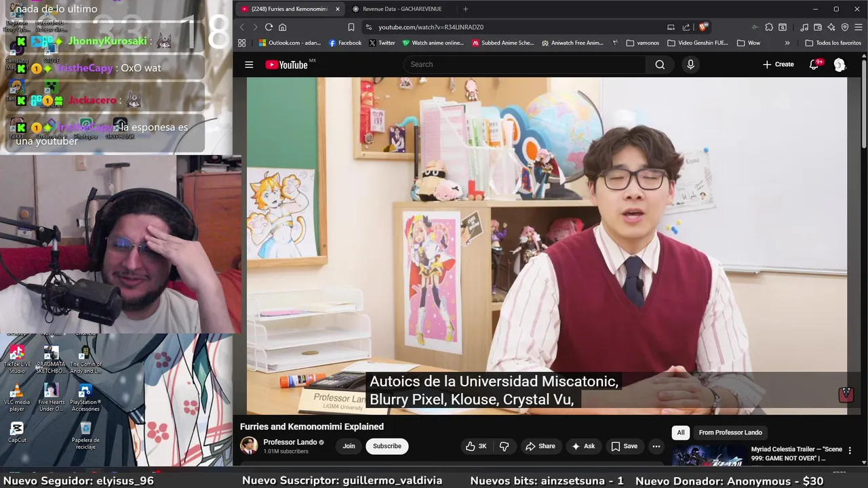Select the From Professor Lando chip
The image size is (868, 488).
[x=730, y=432]
